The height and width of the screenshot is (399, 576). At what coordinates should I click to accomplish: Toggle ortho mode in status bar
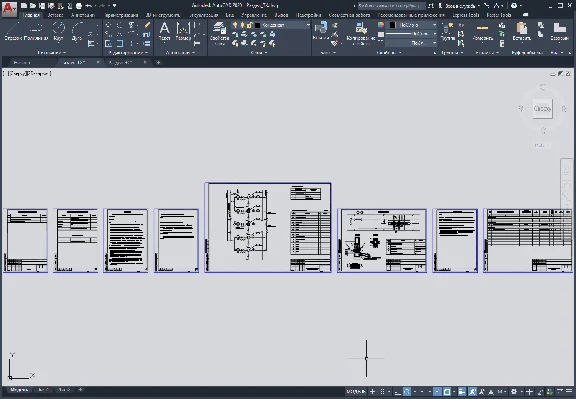tap(397, 392)
